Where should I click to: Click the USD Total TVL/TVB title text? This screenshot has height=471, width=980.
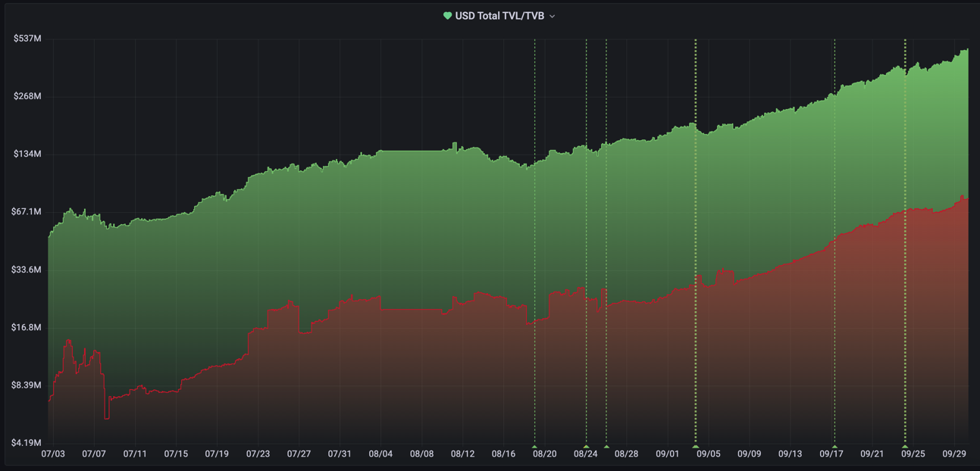(x=500, y=15)
